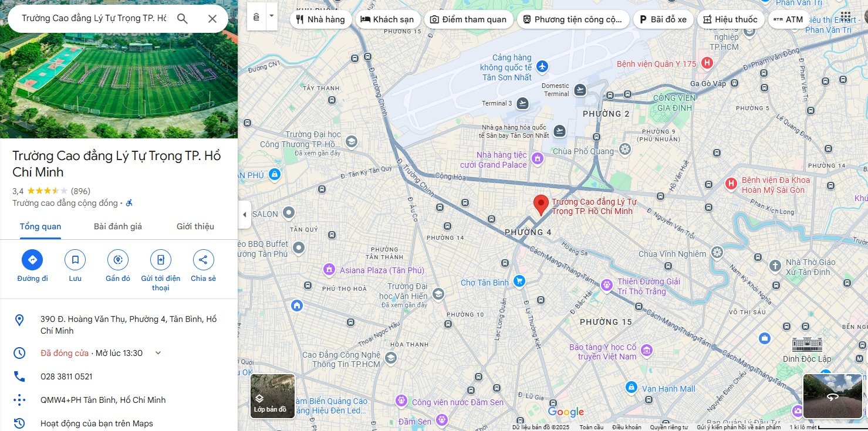Image resolution: width=868 pixels, height=431 pixels.
Task: Filter map by Nhà hàng
Action: [320, 19]
